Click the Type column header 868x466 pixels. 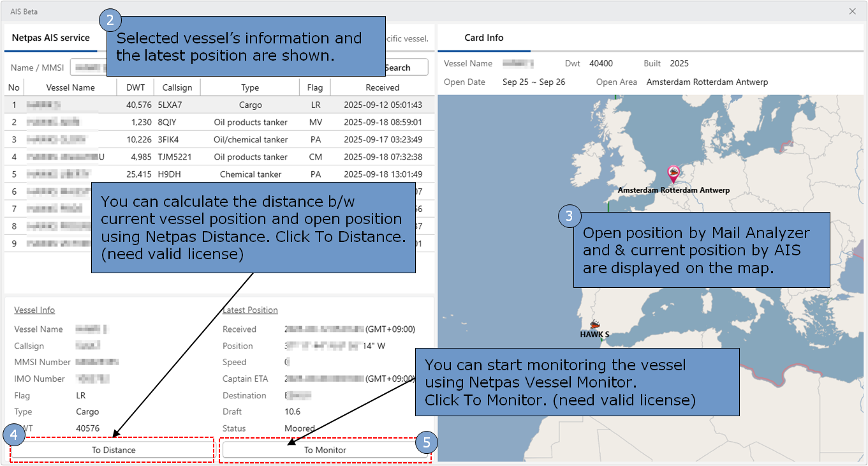pos(249,87)
